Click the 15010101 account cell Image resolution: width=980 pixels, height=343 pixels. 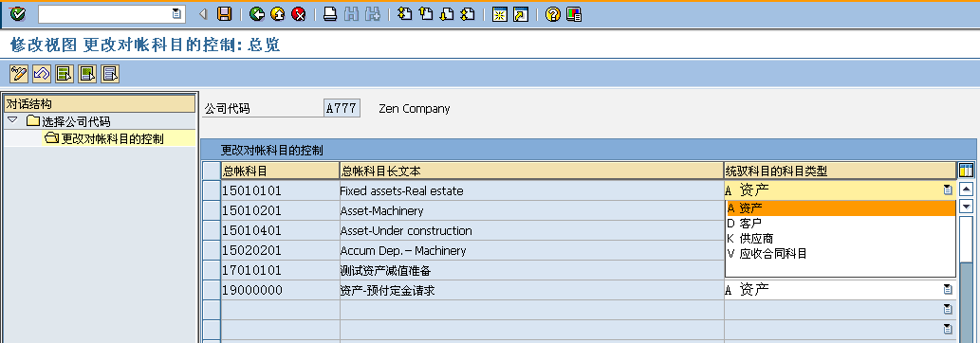pyautogui.click(x=281, y=190)
